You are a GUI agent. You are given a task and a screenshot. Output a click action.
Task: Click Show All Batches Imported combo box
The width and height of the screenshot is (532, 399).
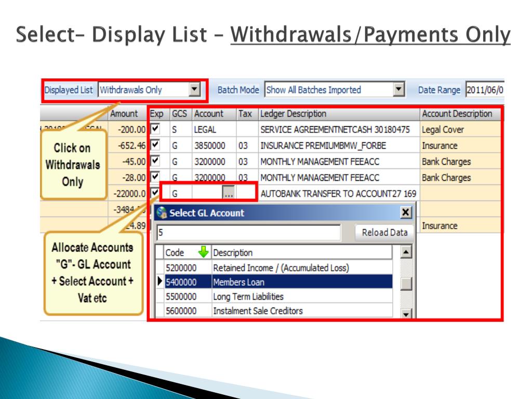(x=334, y=89)
